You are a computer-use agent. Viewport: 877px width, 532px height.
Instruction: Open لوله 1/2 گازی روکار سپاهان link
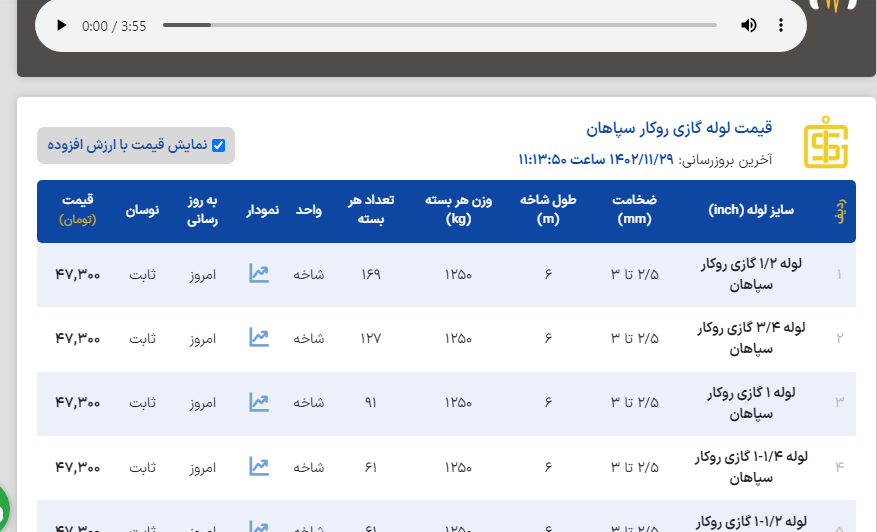tap(752, 274)
